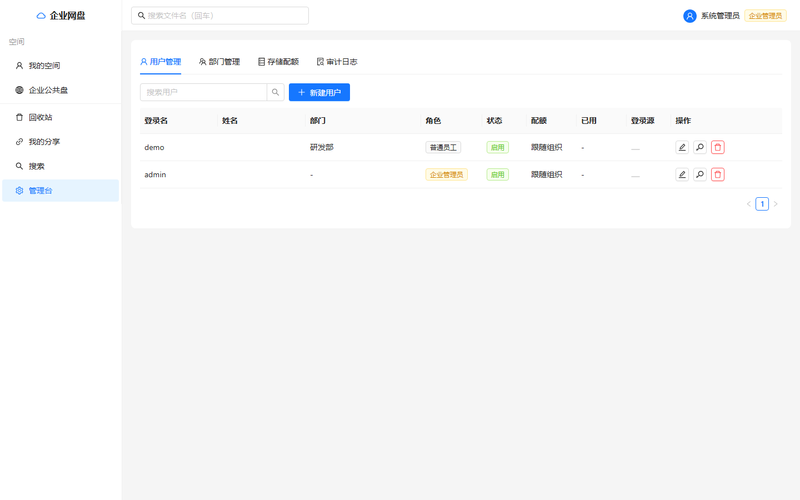Click the 系统管理员 avatar icon
Image resolution: width=800 pixels, height=500 pixels.
pyautogui.click(x=689, y=16)
